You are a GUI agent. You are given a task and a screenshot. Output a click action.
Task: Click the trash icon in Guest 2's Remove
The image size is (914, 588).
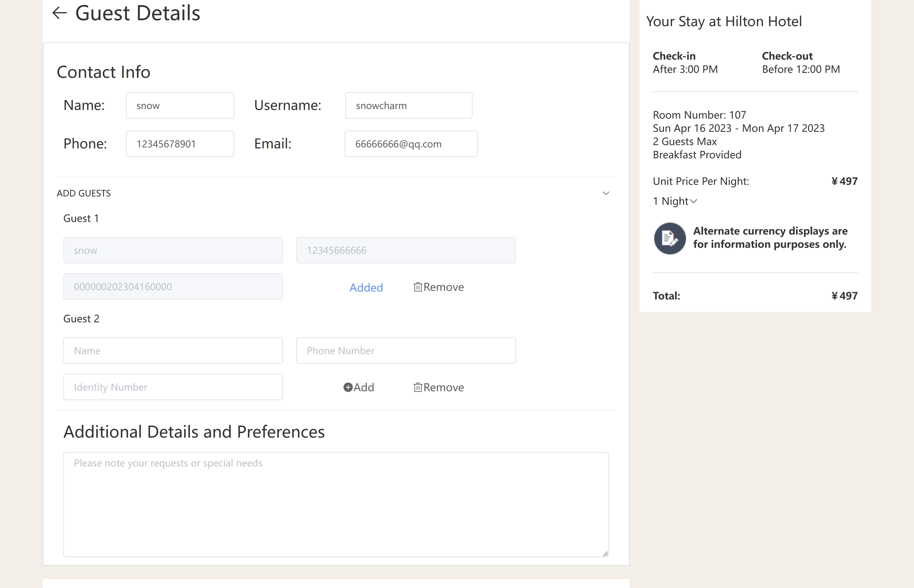pos(418,387)
